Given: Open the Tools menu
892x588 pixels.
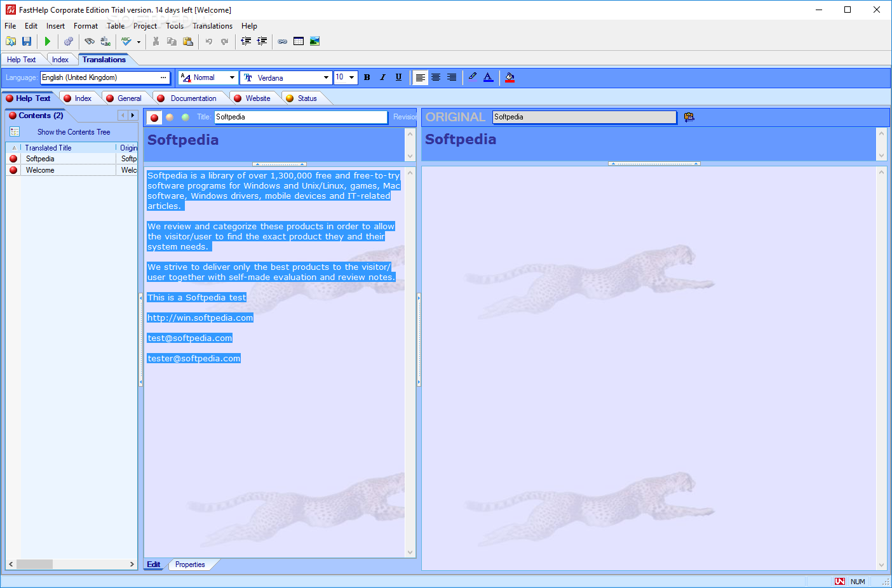Looking at the screenshot, I should coord(175,26).
